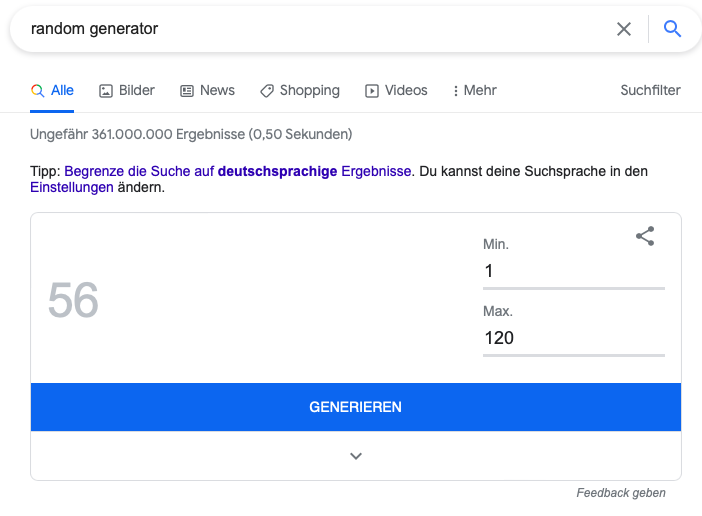Click the Min. value field
The height and width of the screenshot is (516, 702).
[x=574, y=271]
